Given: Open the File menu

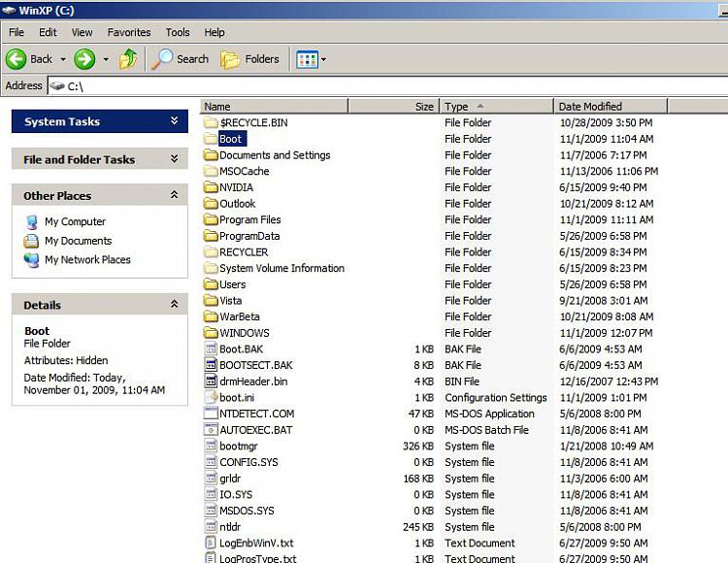Looking at the screenshot, I should click(17, 32).
